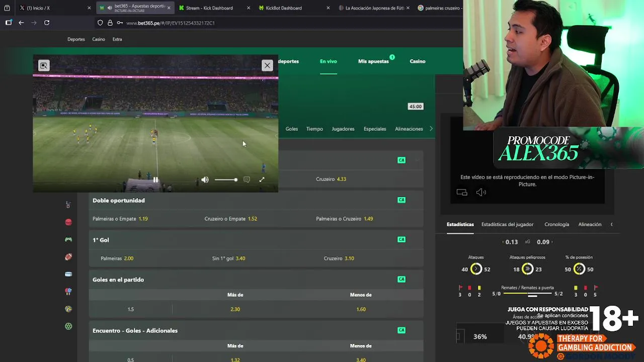Click the CA badge in Doble oportunidad
The width and height of the screenshot is (644, 362).
401,200
